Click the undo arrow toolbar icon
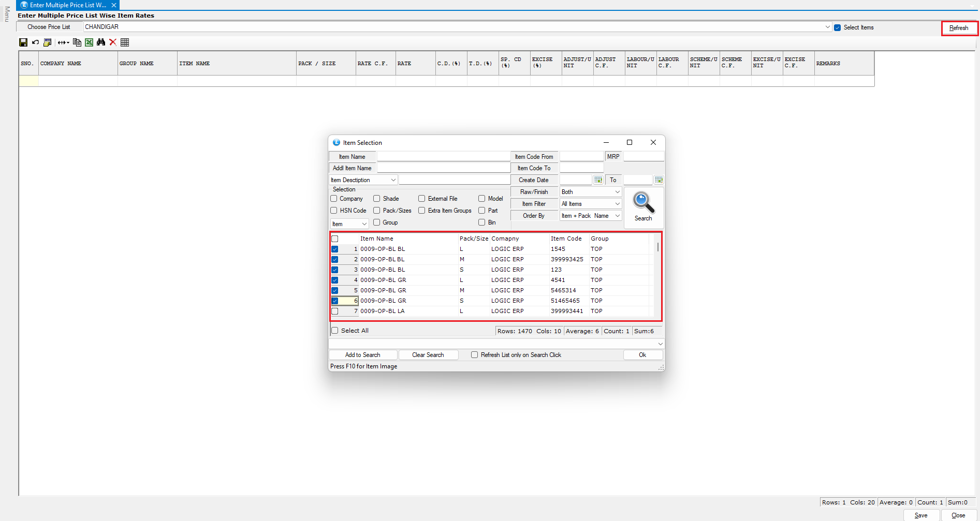 [35, 42]
